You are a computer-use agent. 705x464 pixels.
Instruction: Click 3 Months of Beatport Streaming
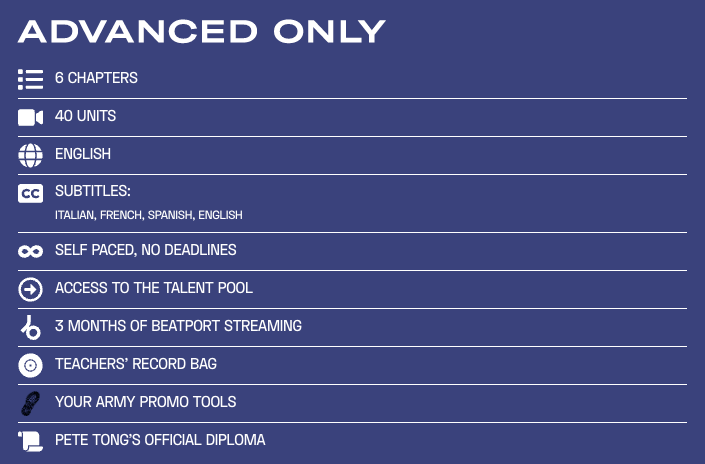pos(178,326)
